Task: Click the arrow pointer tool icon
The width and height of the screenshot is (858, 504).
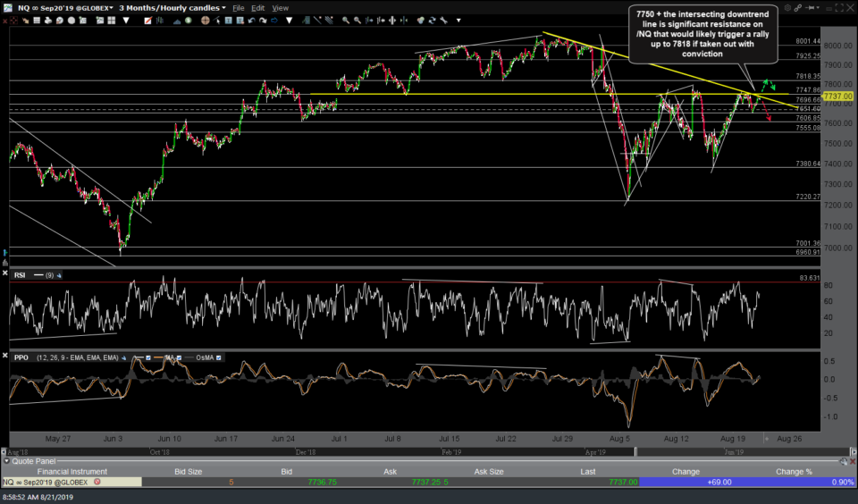Action: 216,21
